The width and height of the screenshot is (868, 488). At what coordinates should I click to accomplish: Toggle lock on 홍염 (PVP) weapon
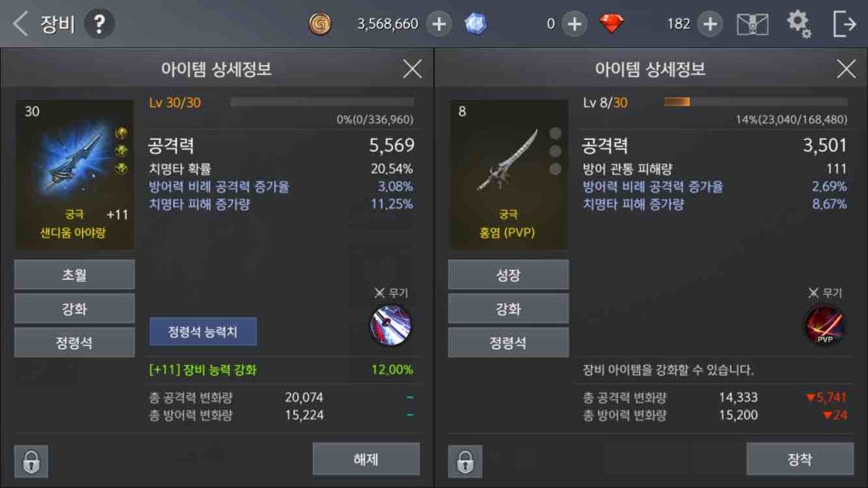[x=465, y=461]
